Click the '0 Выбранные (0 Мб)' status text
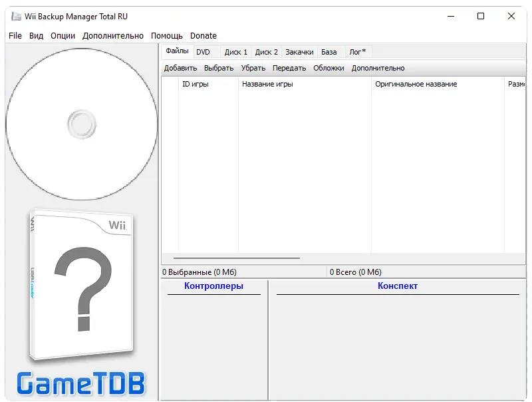 pyautogui.click(x=199, y=272)
